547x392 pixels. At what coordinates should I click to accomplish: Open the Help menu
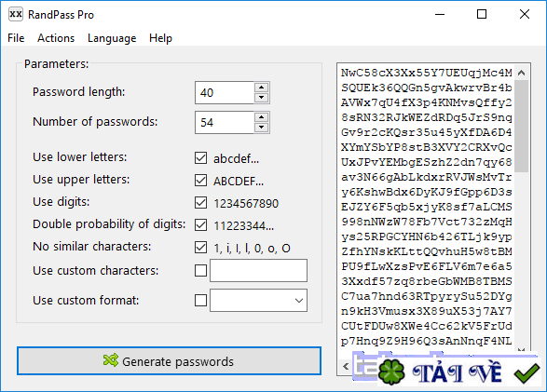click(x=160, y=38)
